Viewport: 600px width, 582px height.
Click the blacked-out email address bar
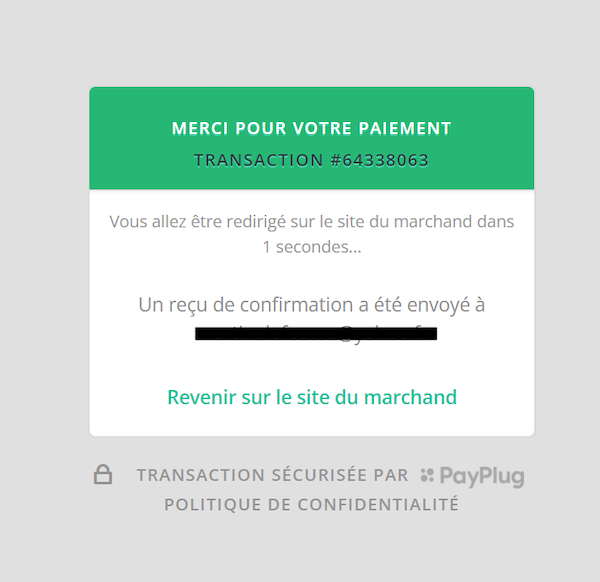316,334
